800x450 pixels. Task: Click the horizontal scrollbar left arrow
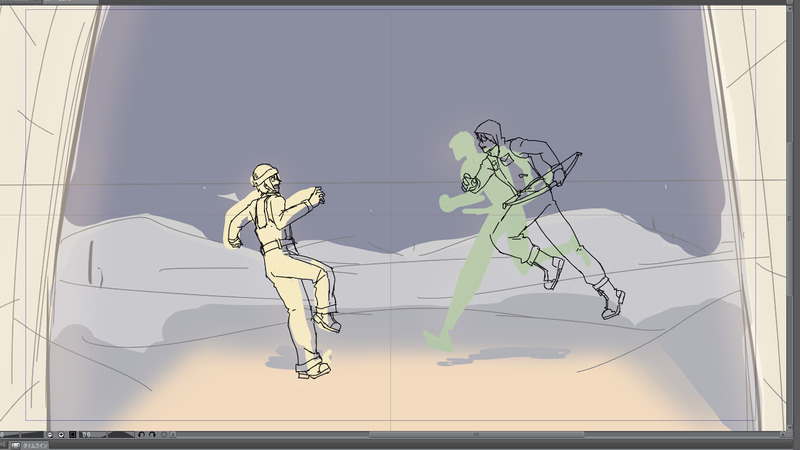coord(172,435)
